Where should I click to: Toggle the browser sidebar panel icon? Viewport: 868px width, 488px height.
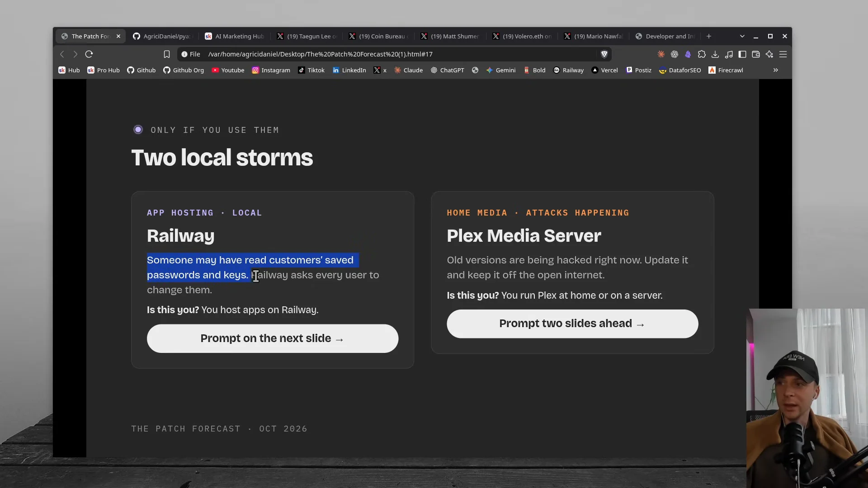(x=742, y=54)
